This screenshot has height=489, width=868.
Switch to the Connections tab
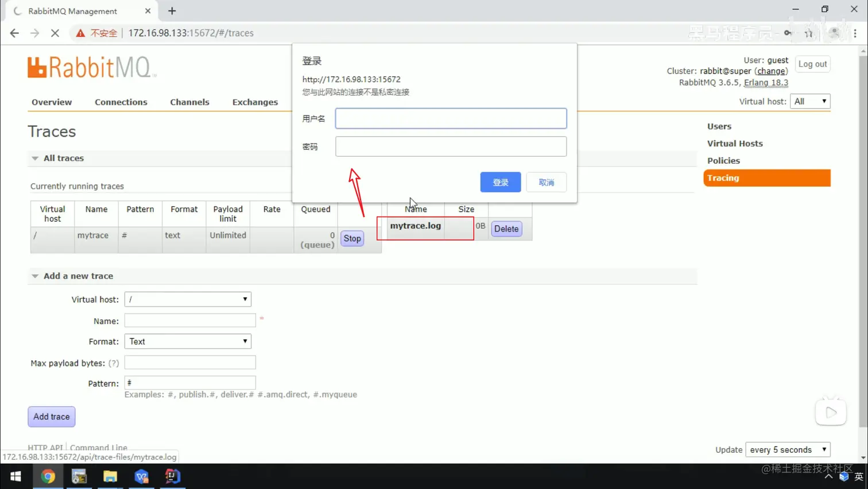tap(121, 102)
